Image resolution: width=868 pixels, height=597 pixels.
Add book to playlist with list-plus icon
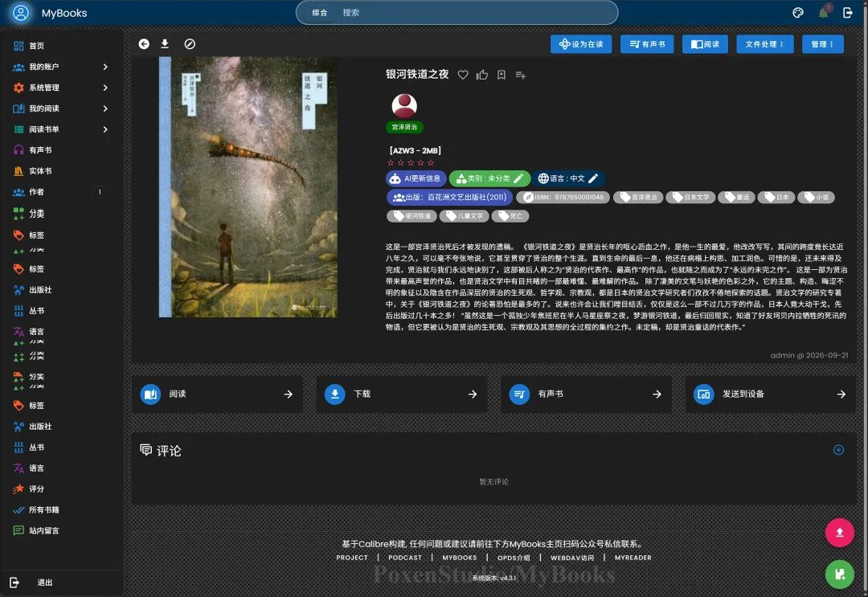tap(520, 75)
